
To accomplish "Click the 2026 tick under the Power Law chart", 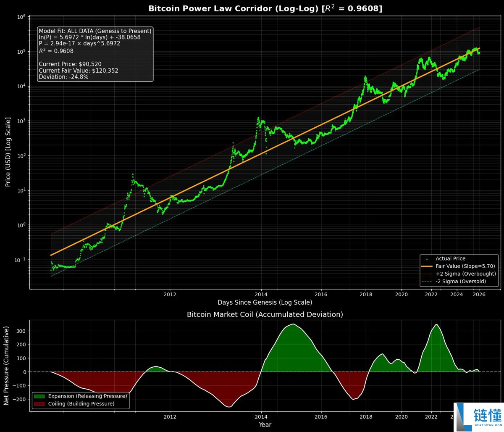I will point(479,295).
